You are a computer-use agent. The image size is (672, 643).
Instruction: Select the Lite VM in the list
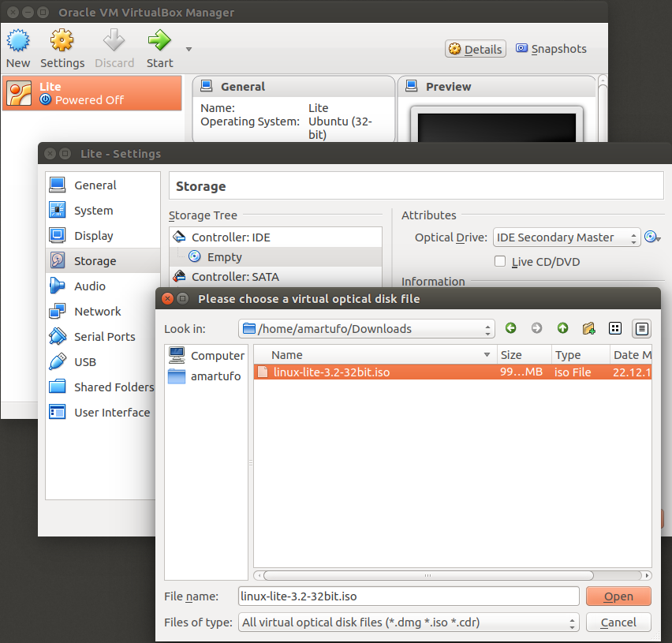pos(92,93)
